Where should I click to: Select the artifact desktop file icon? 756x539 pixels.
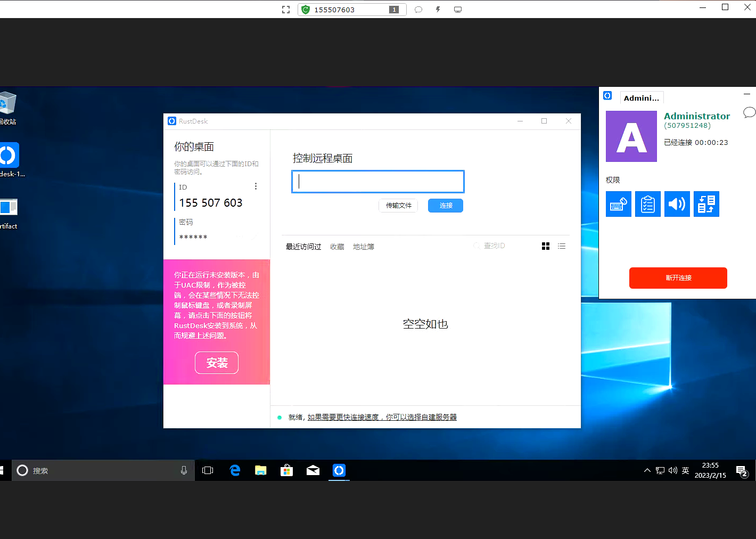tap(9, 214)
